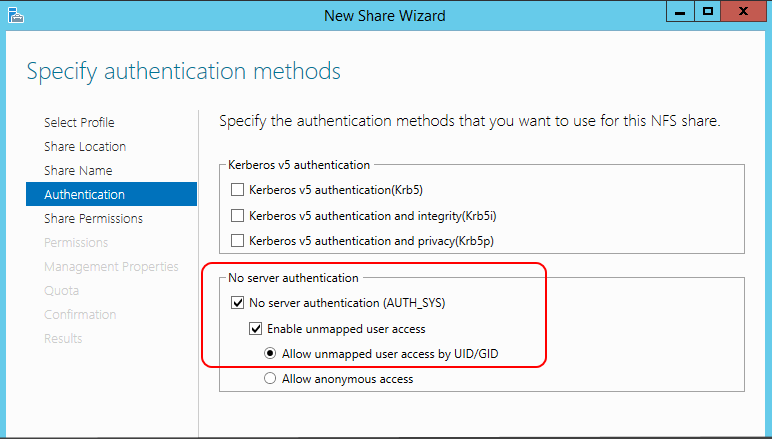Select the Allow anonymous access option

click(x=269, y=379)
